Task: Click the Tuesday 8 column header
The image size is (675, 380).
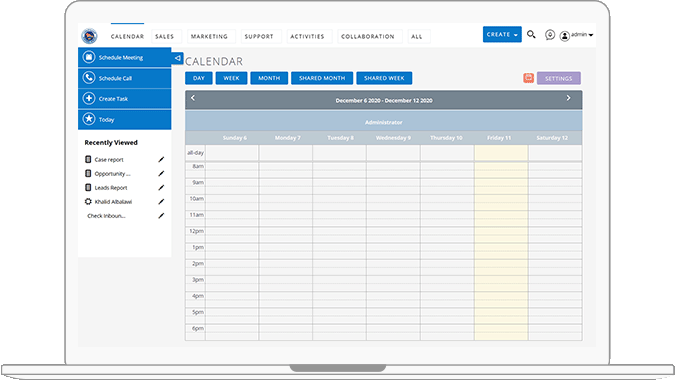Action: pyautogui.click(x=340, y=138)
